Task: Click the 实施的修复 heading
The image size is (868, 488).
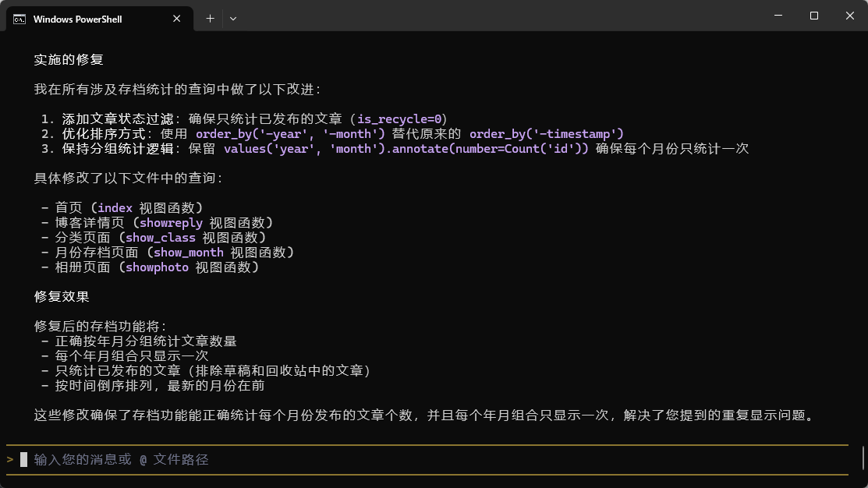Action: [68, 59]
